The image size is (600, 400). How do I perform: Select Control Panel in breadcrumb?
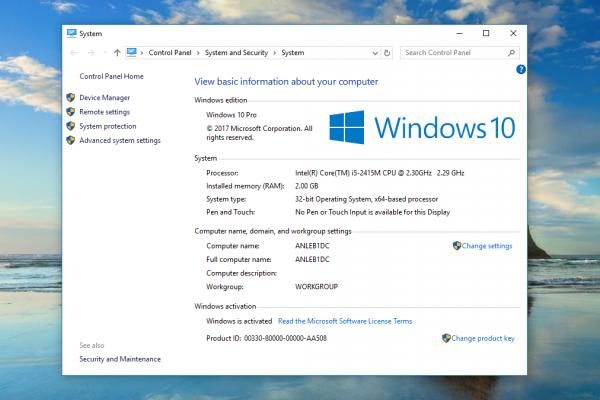(170, 52)
